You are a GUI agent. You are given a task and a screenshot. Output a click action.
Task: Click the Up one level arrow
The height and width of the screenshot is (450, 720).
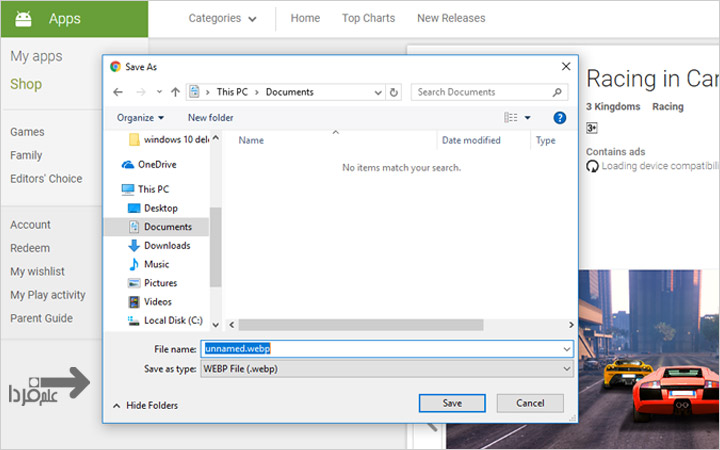[176, 92]
